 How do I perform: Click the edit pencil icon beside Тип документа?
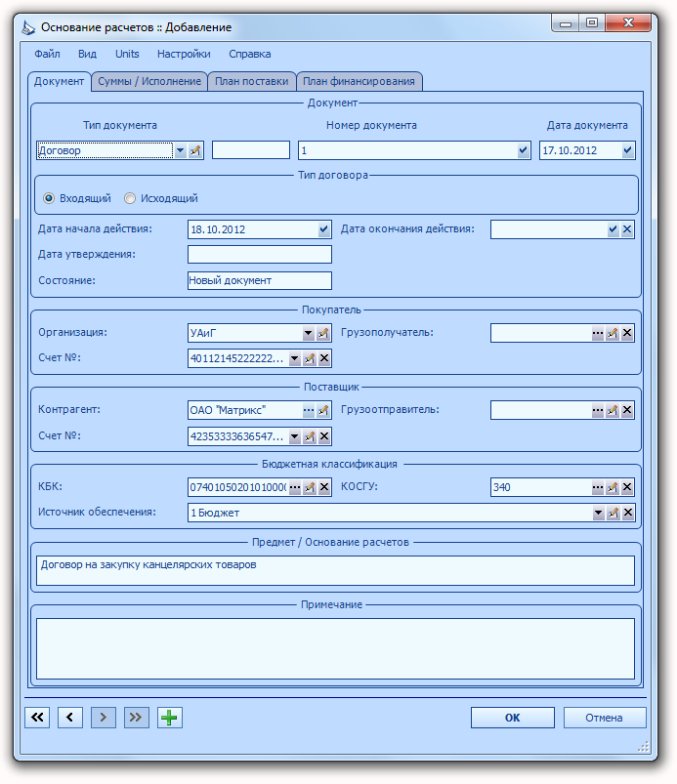(x=195, y=150)
